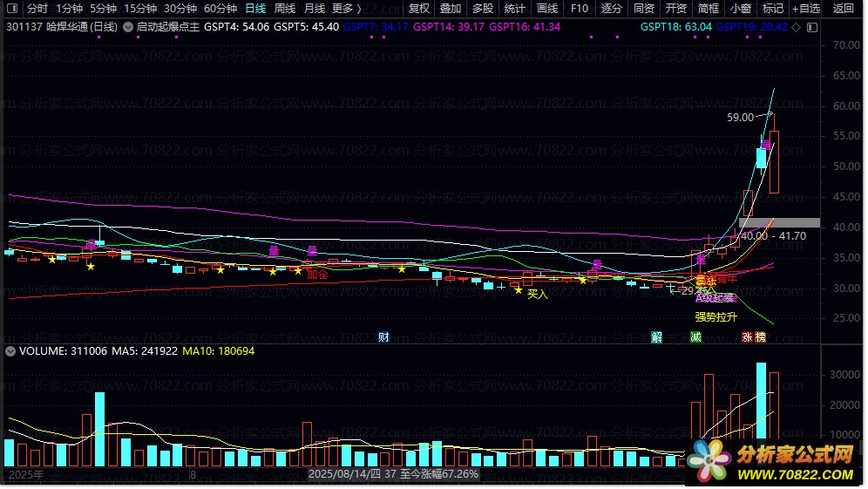This screenshot has height=489, width=868.
Task: Switch to 60分钟 period tab
Action: tap(220, 9)
